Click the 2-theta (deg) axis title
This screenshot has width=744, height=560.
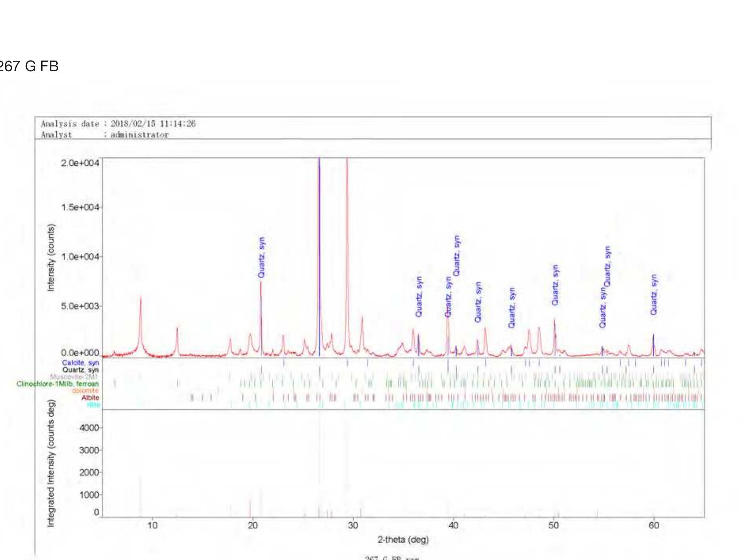403,539
